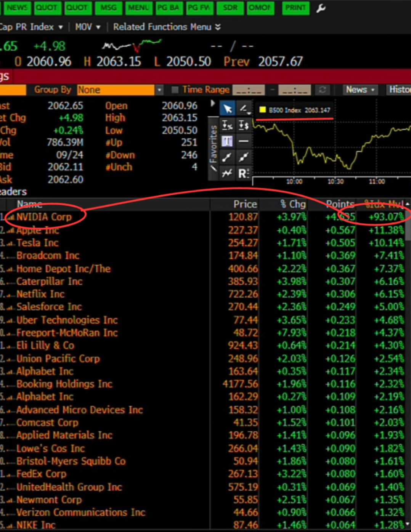Screen dimensions: 411x532
Task: Select the Union Pacific Corp row
Action: [x=202, y=359]
